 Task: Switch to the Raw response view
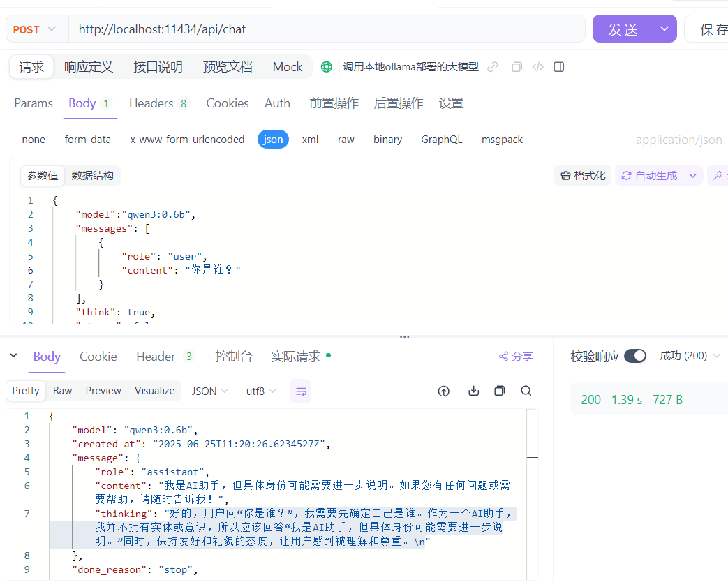62,391
